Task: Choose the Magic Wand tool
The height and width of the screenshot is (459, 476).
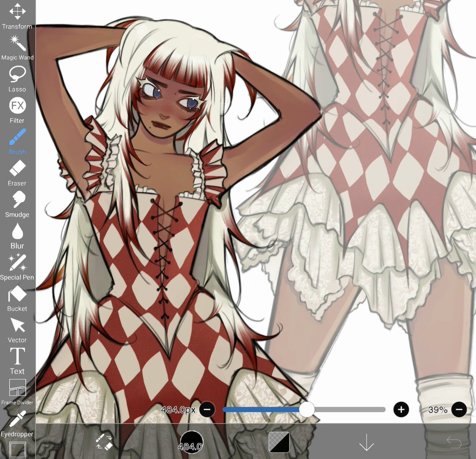Action: (x=17, y=47)
